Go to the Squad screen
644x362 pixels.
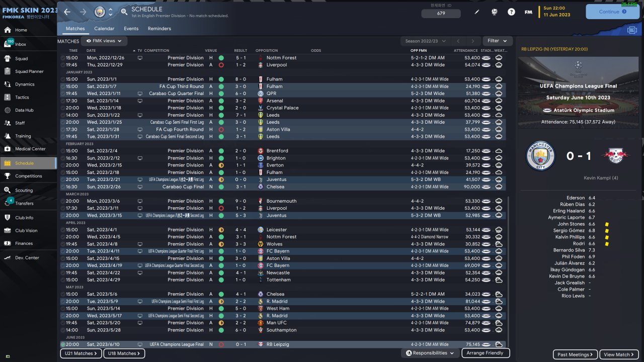(28, 58)
